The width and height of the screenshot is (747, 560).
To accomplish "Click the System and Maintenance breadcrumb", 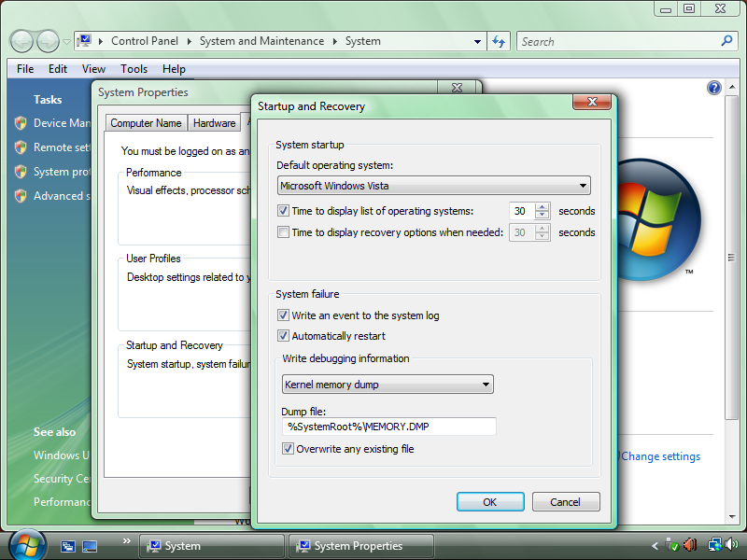I will 261,41.
